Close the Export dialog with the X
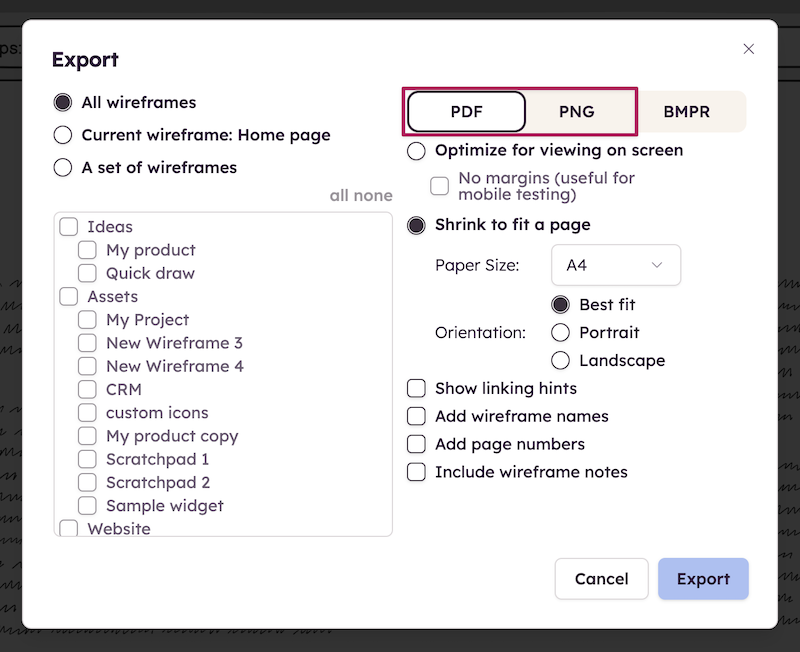The width and height of the screenshot is (800, 652). click(749, 49)
